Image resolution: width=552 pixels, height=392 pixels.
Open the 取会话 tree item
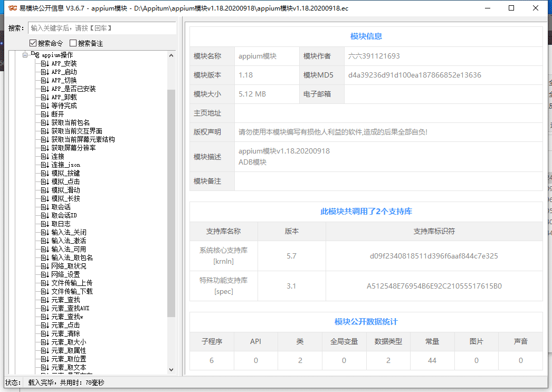click(61, 207)
